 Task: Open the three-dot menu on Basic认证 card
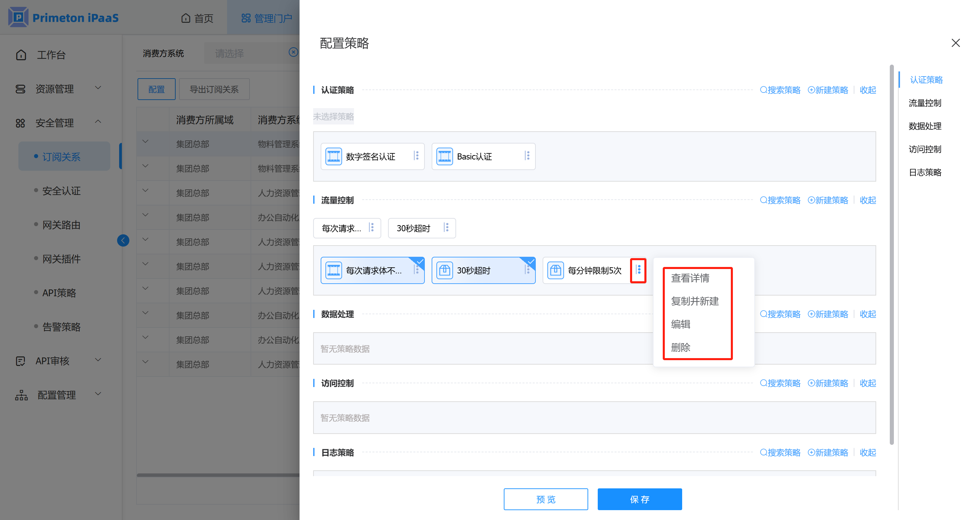[528, 156]
